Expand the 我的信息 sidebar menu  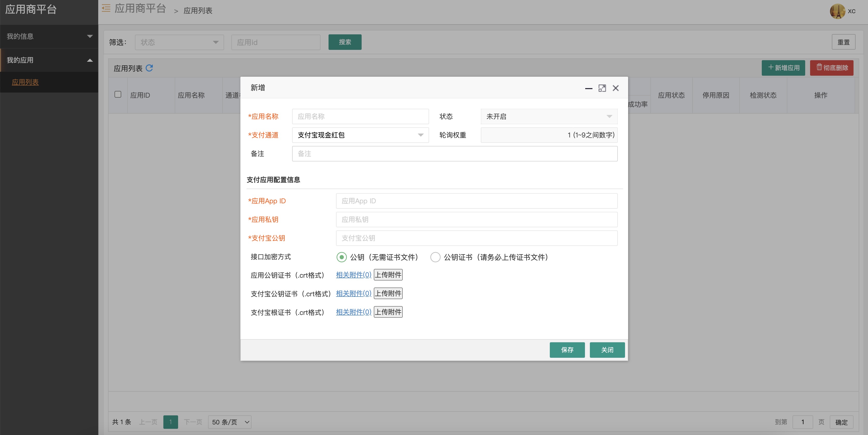coord(49,36)
